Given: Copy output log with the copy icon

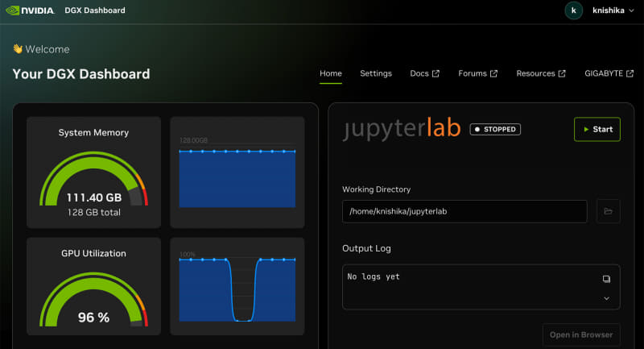Looking at the screenshot, I should pos(606,279).
